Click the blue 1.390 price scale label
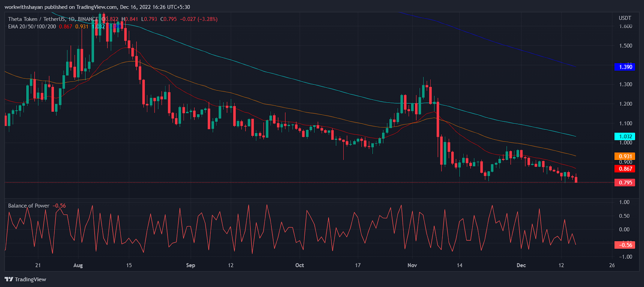644x287 pixels. (x=625, y=67)
